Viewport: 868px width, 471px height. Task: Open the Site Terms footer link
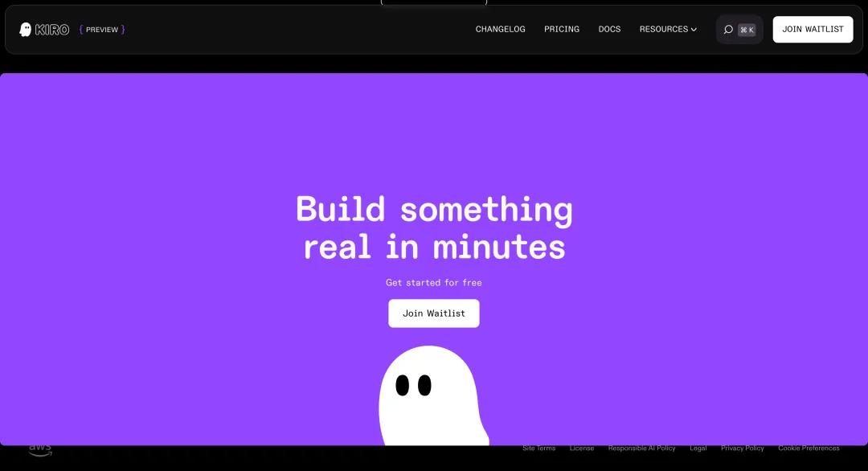(538, 448)
